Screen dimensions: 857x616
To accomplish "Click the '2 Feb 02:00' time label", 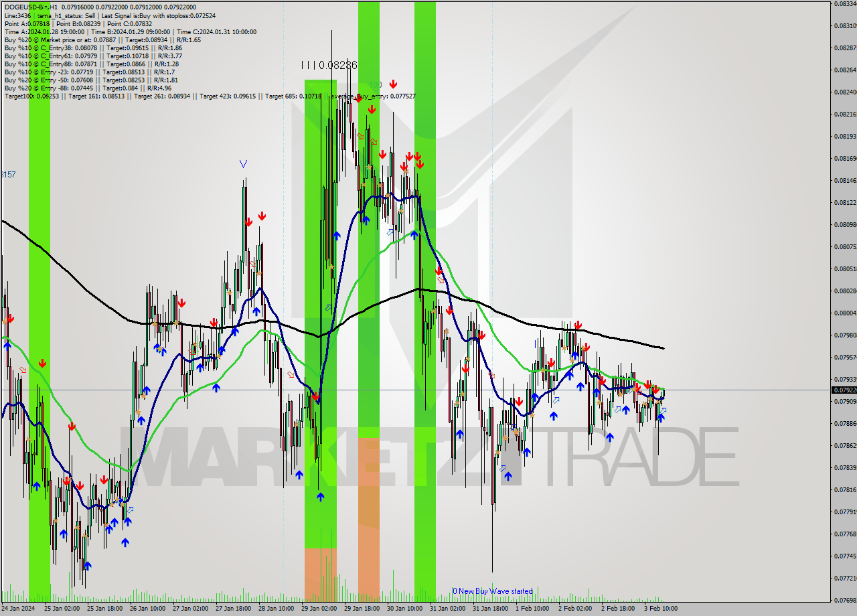I will pos(575,609).
